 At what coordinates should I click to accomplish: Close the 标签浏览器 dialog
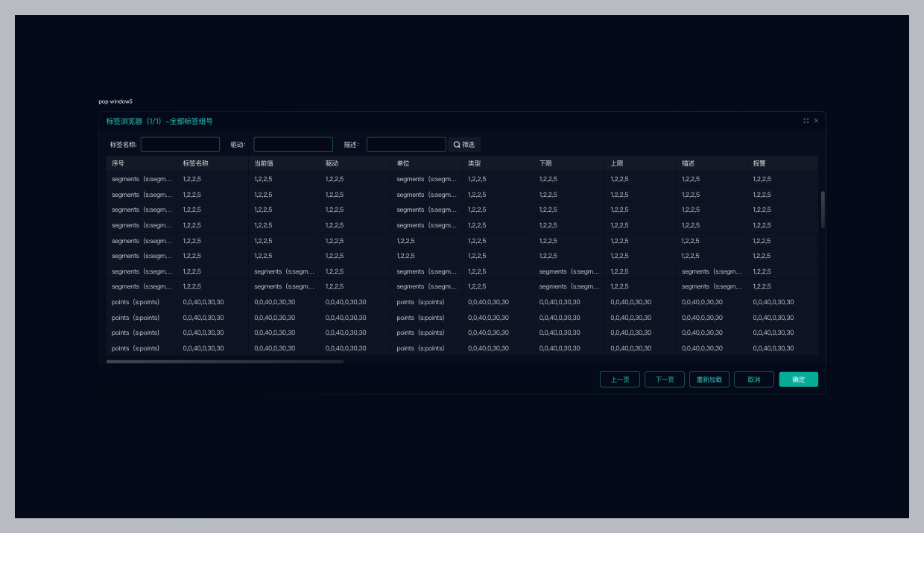click(x=816, y=121)
